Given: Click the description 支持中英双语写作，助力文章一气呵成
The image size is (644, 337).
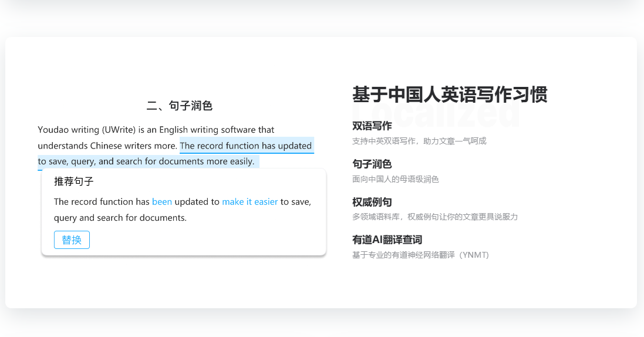Looking at the screenshot, I should pos(419,141).
